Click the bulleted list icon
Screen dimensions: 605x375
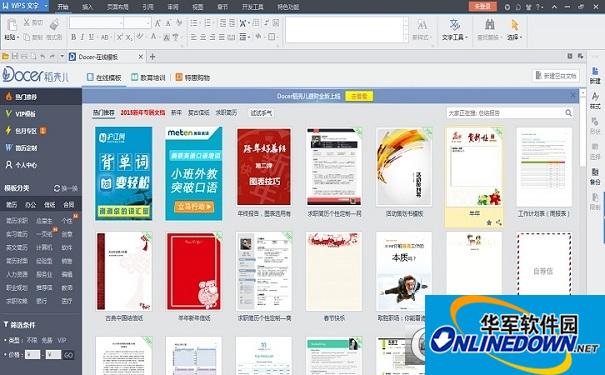click(194, 23)
